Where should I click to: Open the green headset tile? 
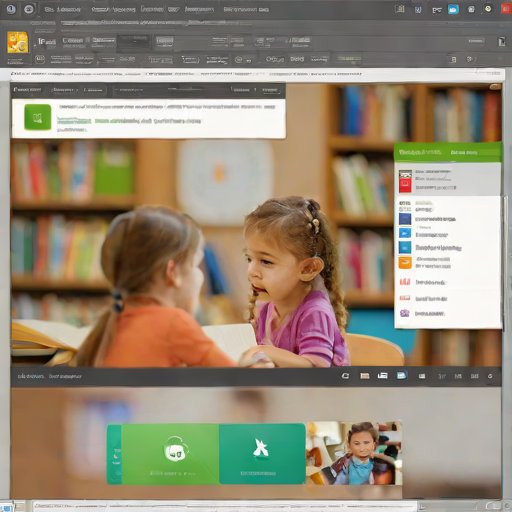pyautogui.click(x=170, y=454)
